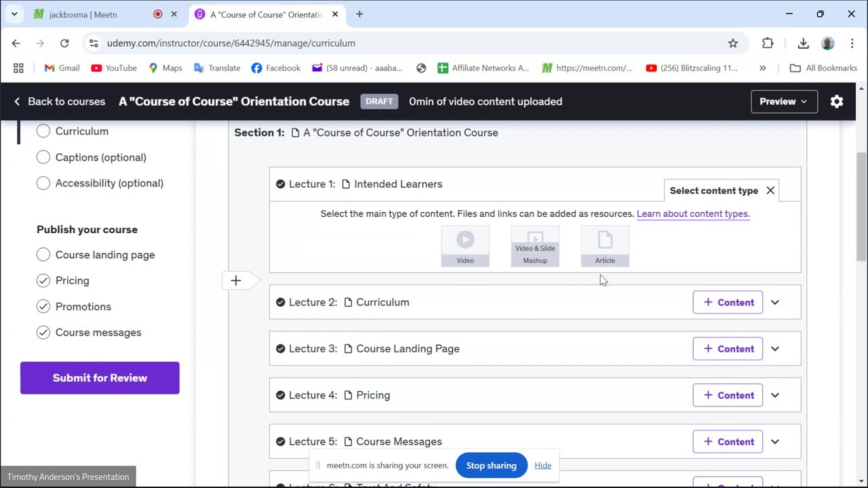Click the page vertical scrollbar thumb
This screenshot has width=868, height=488.
pos(861,207)
